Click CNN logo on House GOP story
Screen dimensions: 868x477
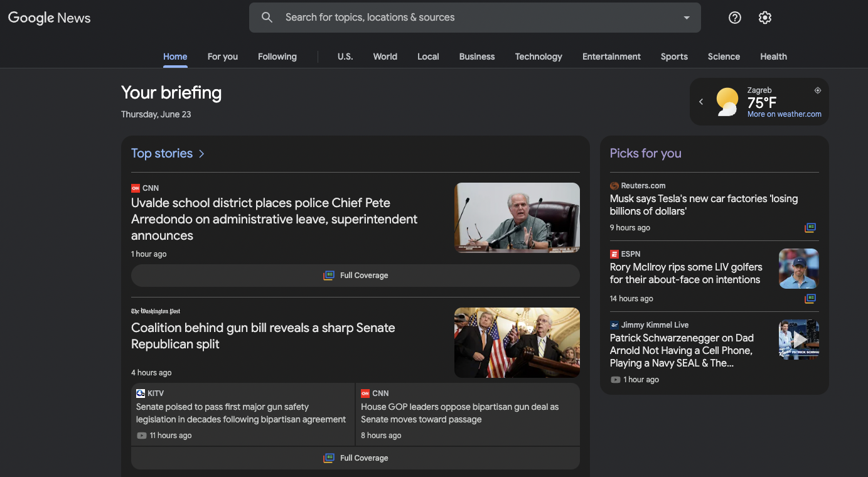click(x=365, y=394)
